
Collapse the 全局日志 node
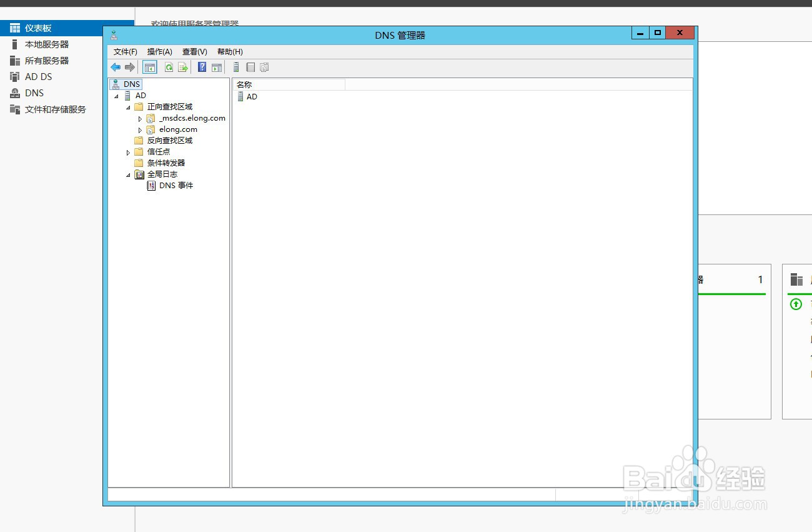tap(128, 175)
